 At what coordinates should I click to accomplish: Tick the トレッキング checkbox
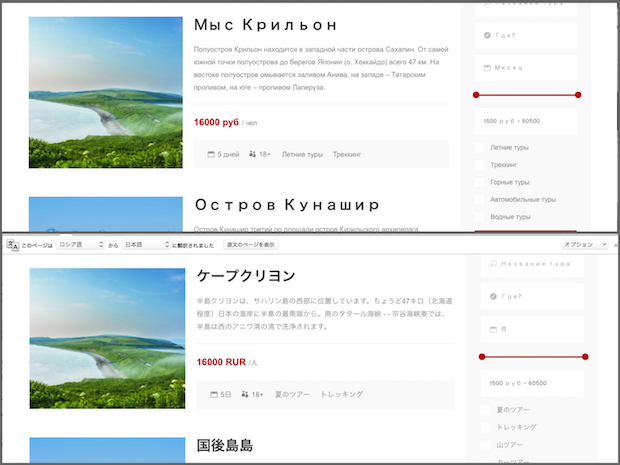click(x=480, y=427)
